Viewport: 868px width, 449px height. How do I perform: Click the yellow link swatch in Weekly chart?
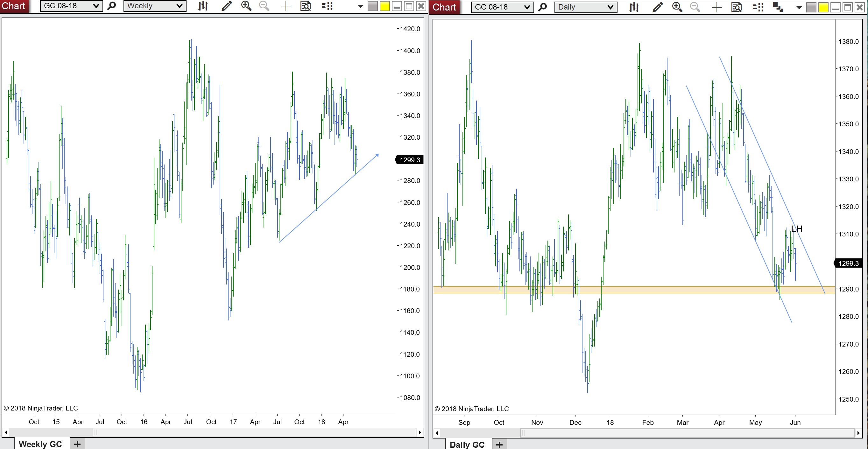tap(385, 6)
